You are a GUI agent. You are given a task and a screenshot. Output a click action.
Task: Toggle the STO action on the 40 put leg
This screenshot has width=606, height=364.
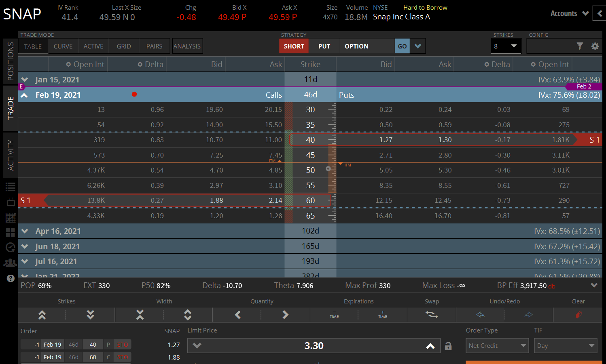point(123,345)
